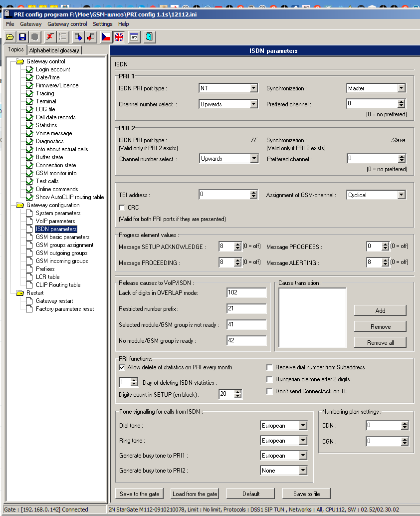Click the Save floppy disk toolbar icon
The image size is (420, 516).
(22, 37)
